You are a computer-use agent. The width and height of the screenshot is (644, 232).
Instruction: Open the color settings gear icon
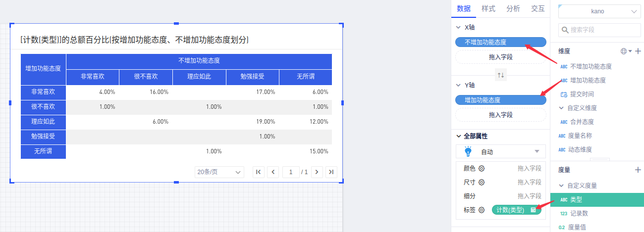(x=482, y=168)
